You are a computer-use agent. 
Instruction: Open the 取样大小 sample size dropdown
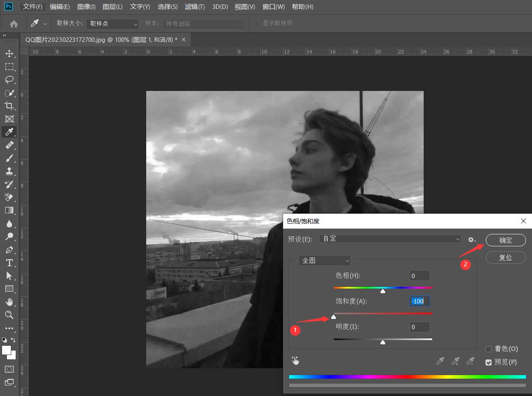point(113,24)
